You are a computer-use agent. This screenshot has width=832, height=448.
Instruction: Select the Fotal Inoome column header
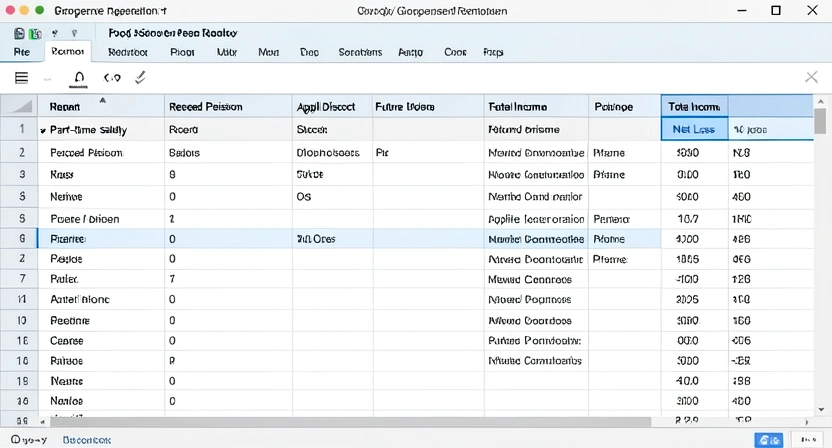point(536,107)
